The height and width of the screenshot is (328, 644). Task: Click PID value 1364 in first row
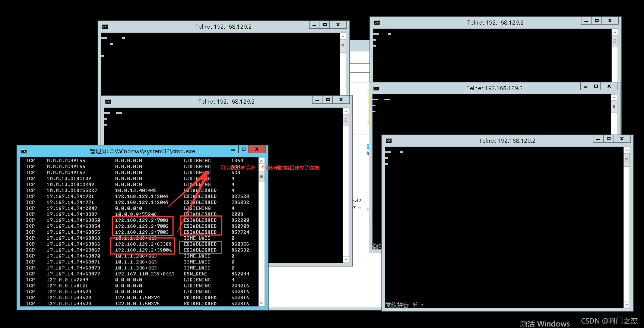(237, 161)
